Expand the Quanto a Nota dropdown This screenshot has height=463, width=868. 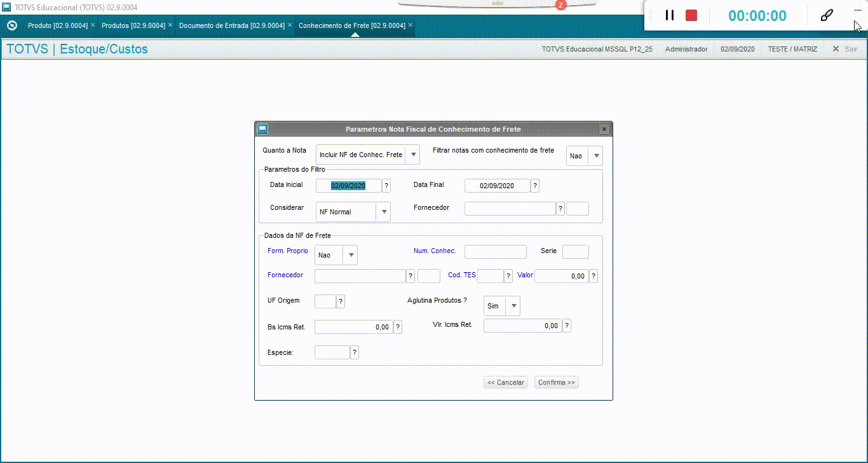click(412, 155)
